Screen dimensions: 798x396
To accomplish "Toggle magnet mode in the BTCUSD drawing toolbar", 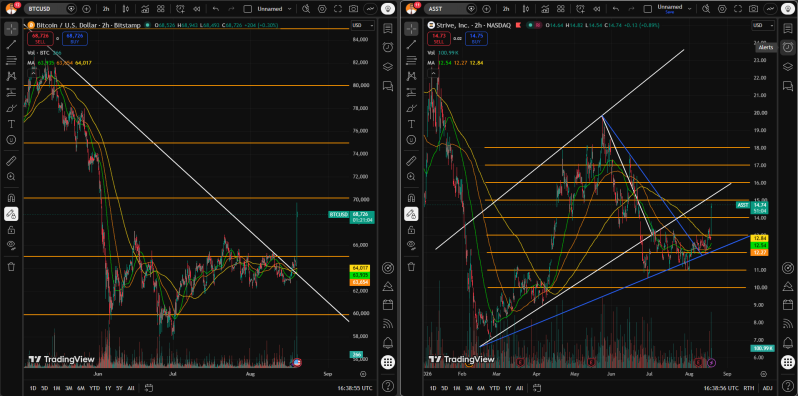I will [x=11, y=197].
